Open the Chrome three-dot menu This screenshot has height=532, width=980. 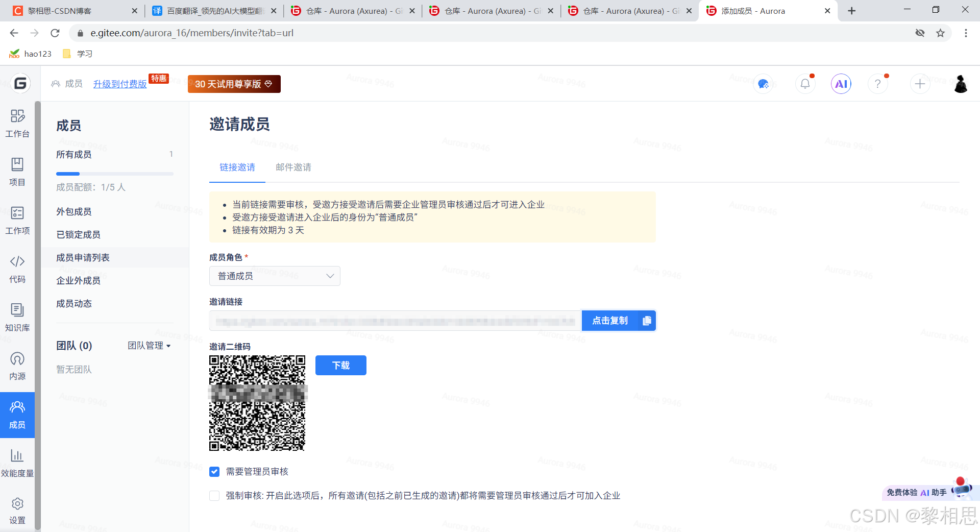[966, 33]
